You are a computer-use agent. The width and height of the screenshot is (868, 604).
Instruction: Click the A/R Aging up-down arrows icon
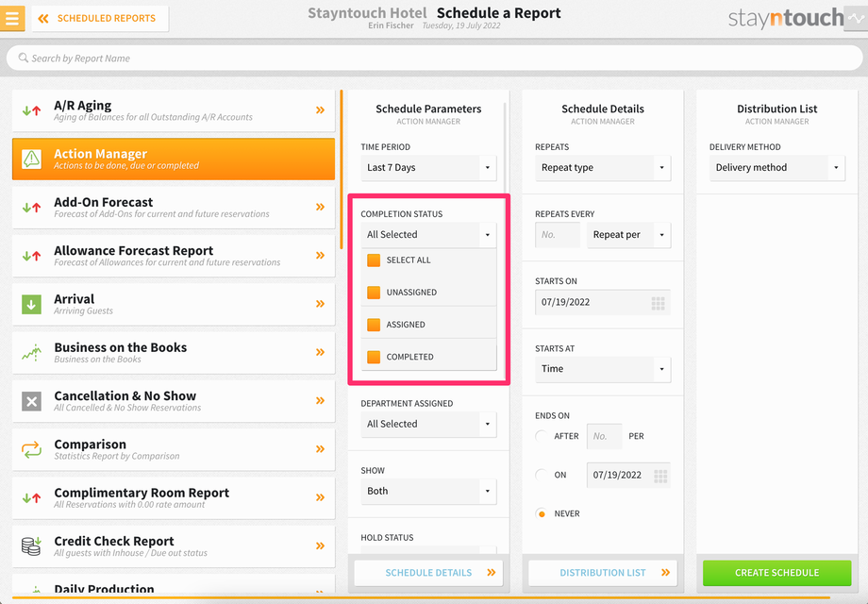tap(31, 110)
